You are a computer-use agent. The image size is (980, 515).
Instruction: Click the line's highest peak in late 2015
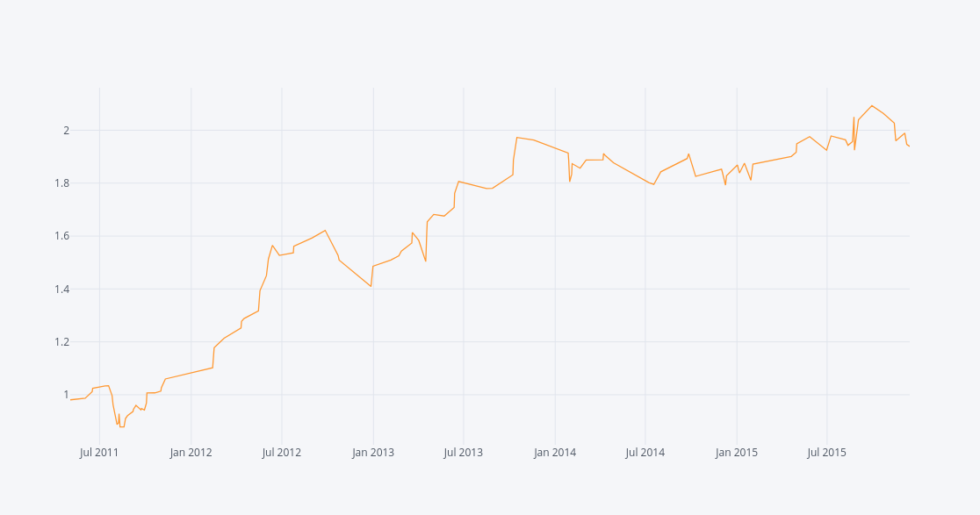point(872,106)
